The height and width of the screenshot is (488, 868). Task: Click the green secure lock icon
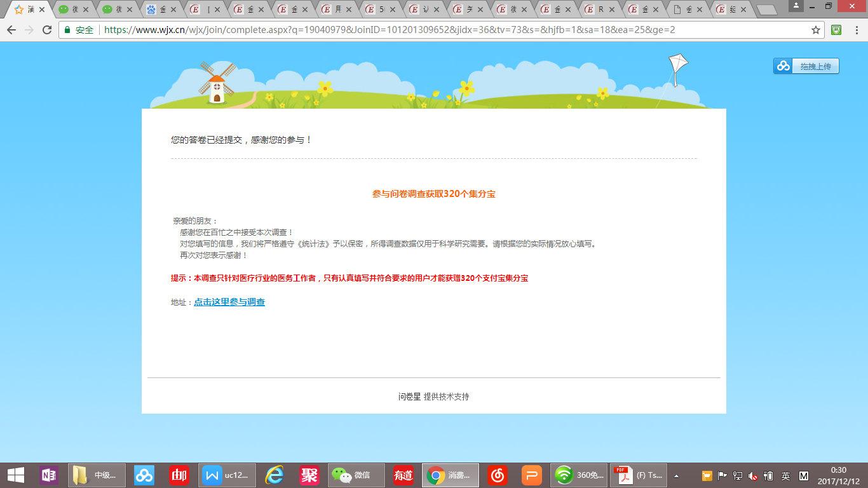67,30
